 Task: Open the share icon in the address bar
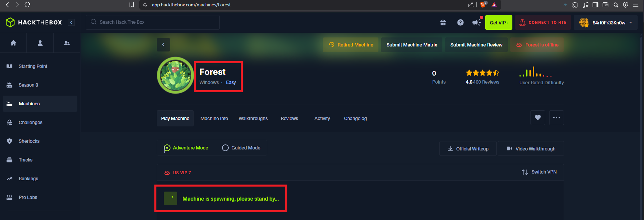coord(471,5)
